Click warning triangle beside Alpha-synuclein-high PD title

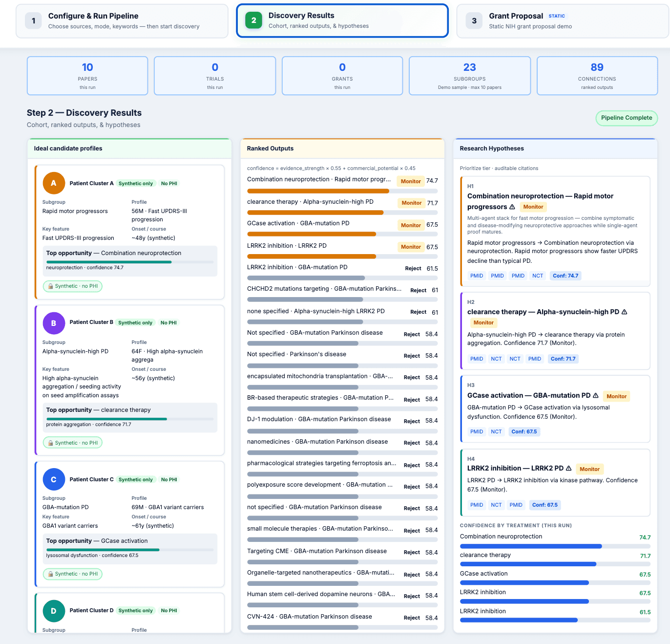[x=624, y=312]
